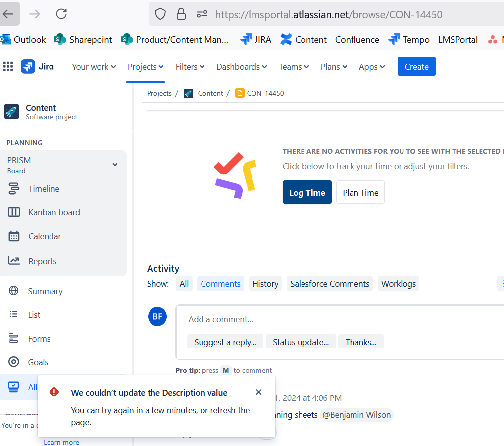Open the Jira app switcher grid
Image resolution: width=504 pixels, height=446 pixels.
coord(8,66)
